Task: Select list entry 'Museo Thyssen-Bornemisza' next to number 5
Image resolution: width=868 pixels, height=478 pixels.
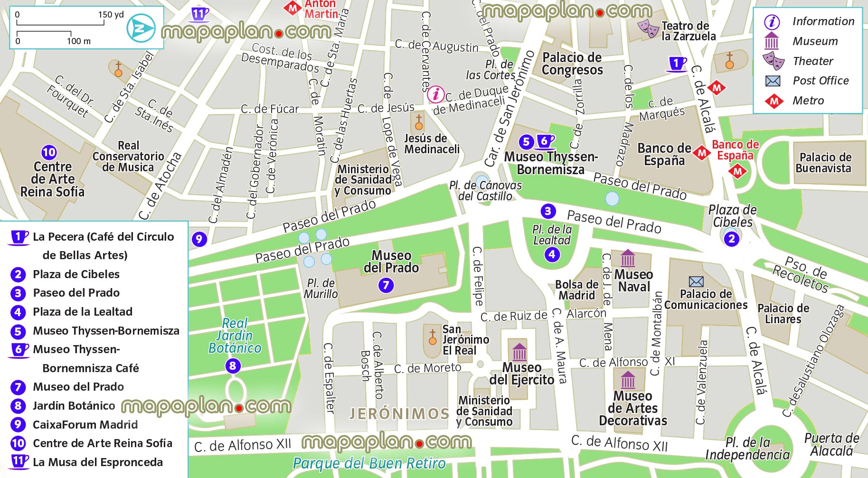Action: 106,331
